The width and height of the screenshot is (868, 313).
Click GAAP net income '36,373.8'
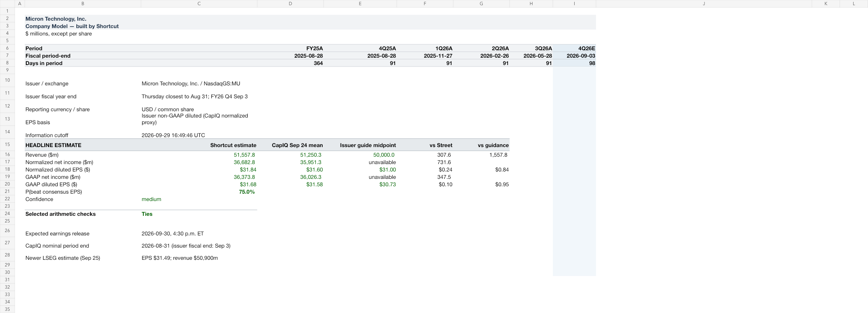pyautogui.click(x=199, y=177)
